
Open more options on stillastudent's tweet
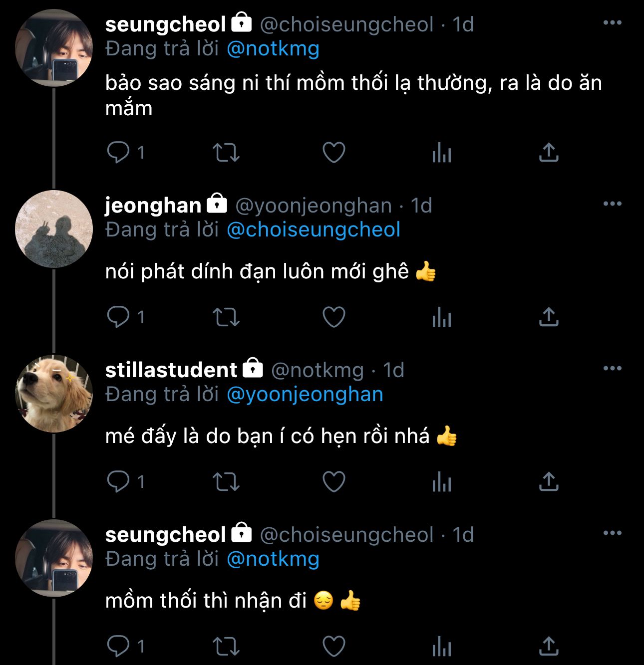click(x=612, y=368)
